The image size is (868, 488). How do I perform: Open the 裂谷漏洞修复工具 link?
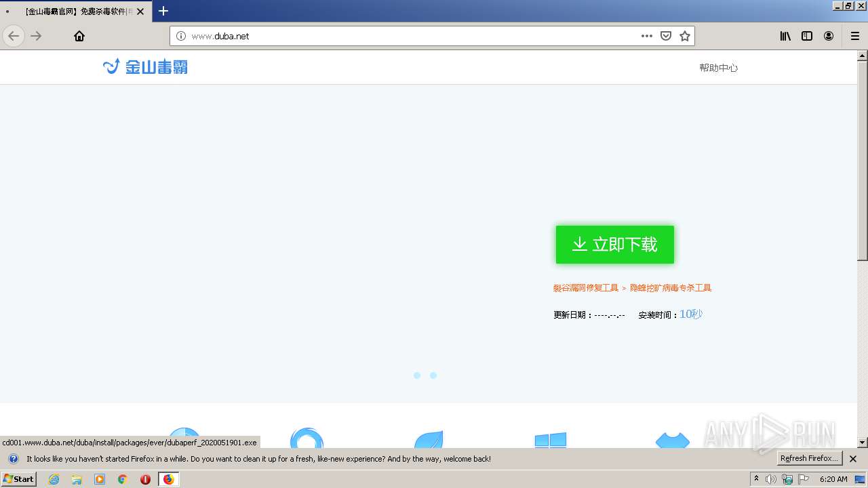pos(586,288)
